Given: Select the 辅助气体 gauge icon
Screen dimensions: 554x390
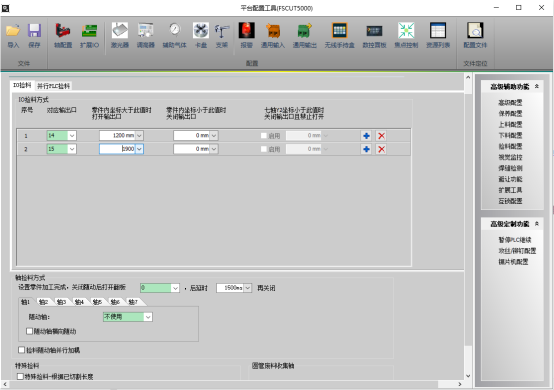Looking at the screenshot, I should (175, 31).
